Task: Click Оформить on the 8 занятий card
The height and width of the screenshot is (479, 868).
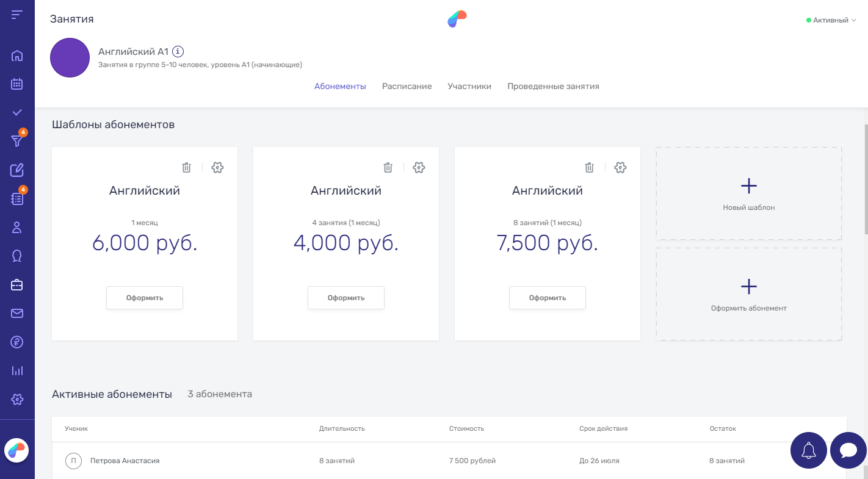Action: pos(548,298)
